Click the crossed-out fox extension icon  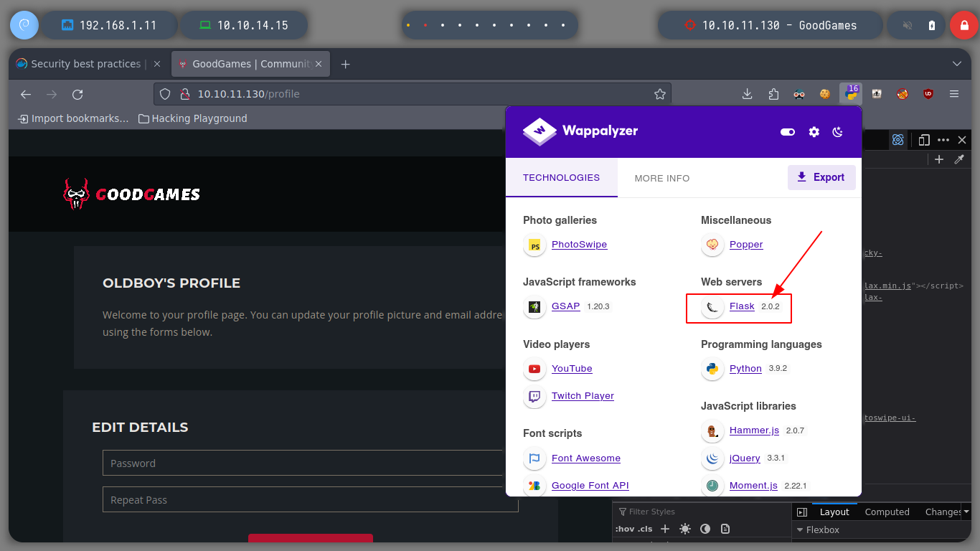coord(903,94)
